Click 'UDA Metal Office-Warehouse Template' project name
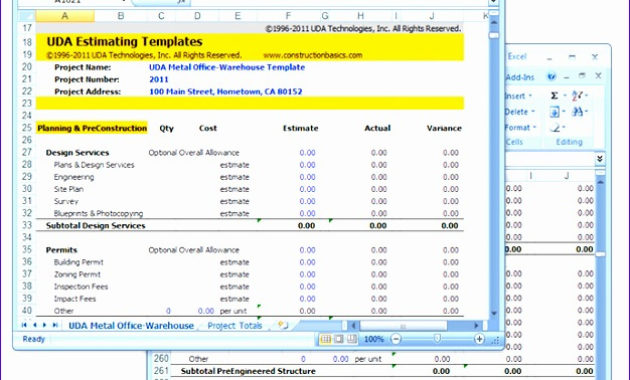This screenshot has height=380, width=630. pyautogui.click(x=227, y=67)
